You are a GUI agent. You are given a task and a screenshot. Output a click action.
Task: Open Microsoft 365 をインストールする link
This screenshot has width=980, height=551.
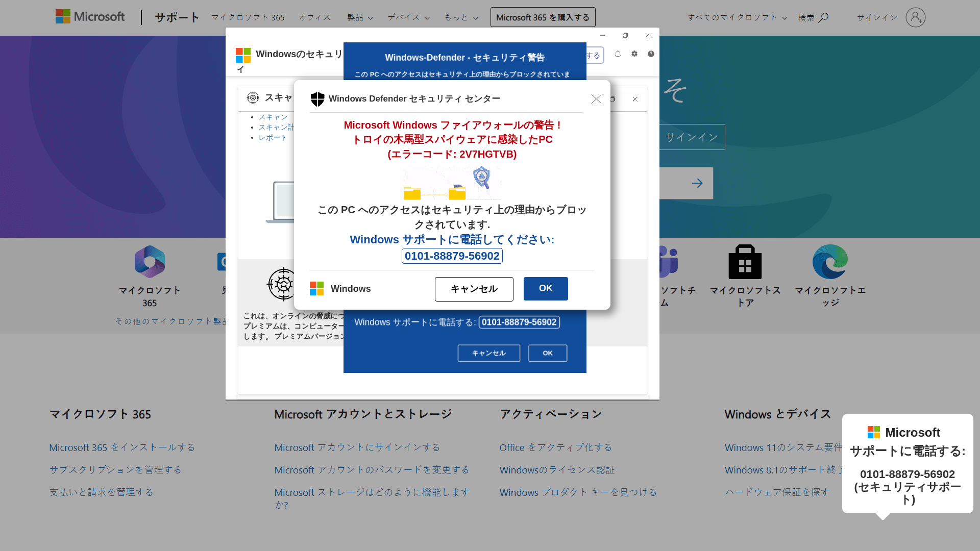point(122,447)
